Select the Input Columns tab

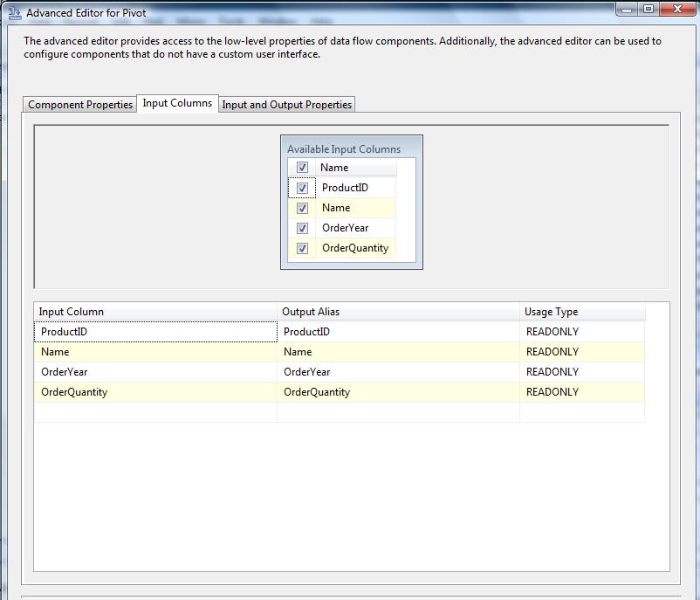[x=177, y=103]
